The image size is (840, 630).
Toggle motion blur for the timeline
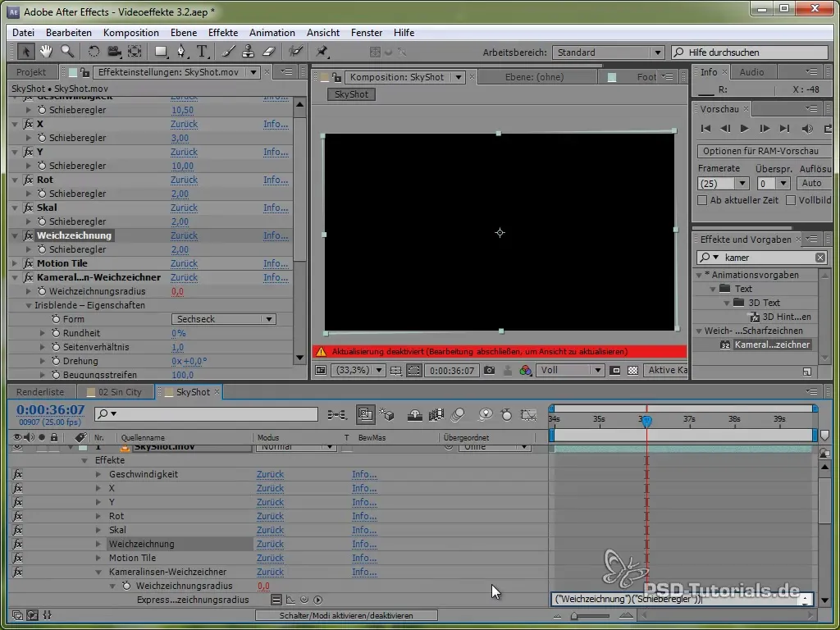[x=457, y=414]
